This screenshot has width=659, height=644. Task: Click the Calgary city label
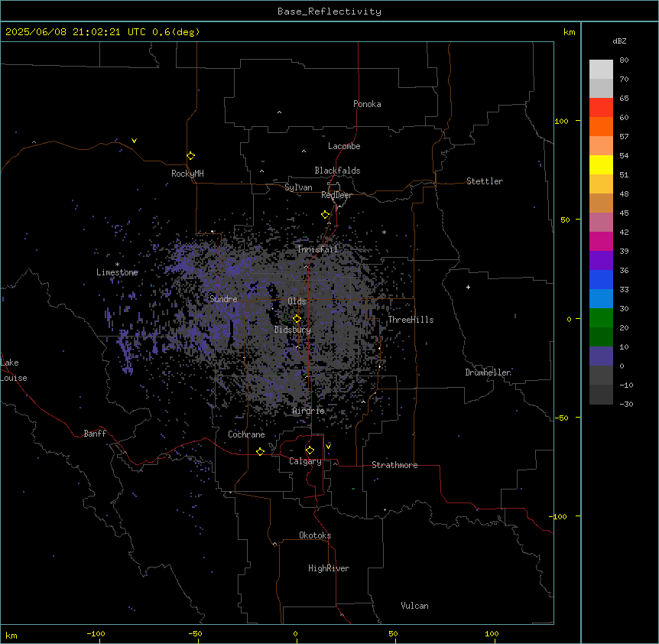[305, 461]
